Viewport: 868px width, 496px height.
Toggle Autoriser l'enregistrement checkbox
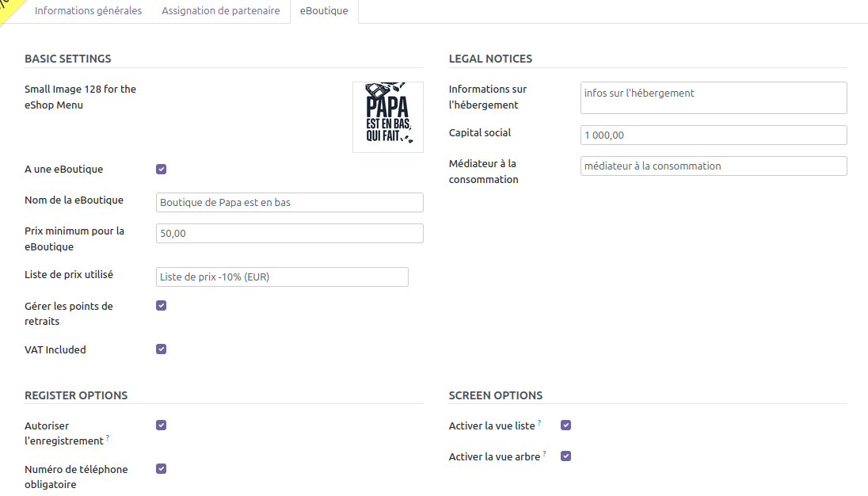click(162, 425)
